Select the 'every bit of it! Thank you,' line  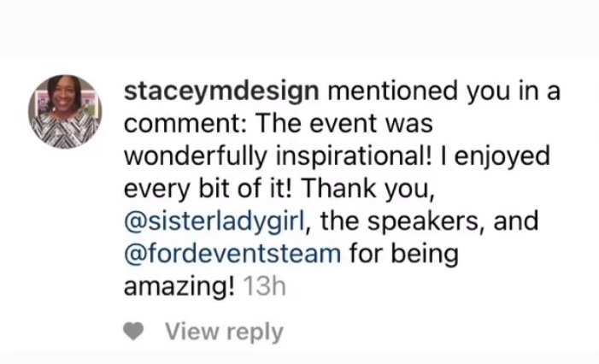[x=279, y=189]
